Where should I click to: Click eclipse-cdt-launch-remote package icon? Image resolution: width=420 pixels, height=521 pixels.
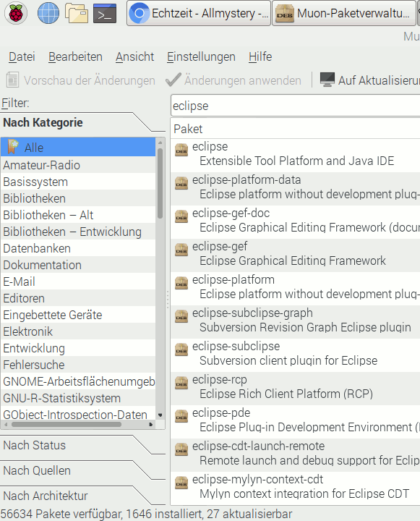pos(181,449)
